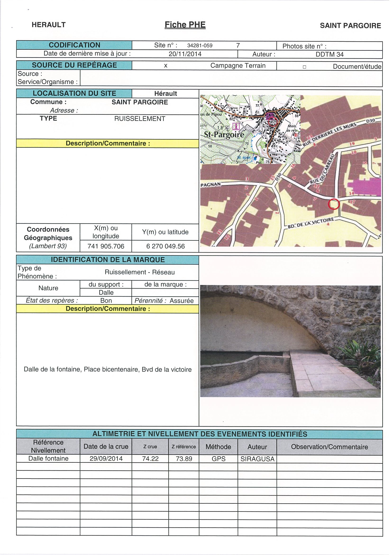Click the St-Pargoire topographic inset map
This screenshot has height=555, width=392.
pyautogui.click(x=250, y=129)
